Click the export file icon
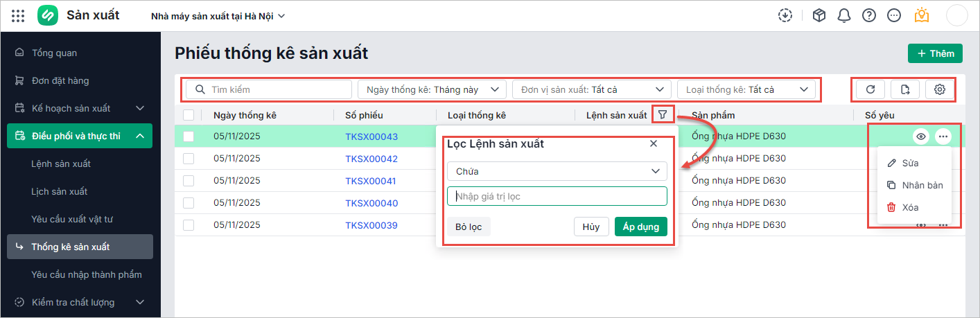 905,89
